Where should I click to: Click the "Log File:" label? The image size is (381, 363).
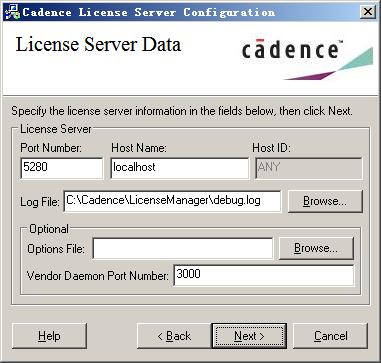tap(40, 202)
